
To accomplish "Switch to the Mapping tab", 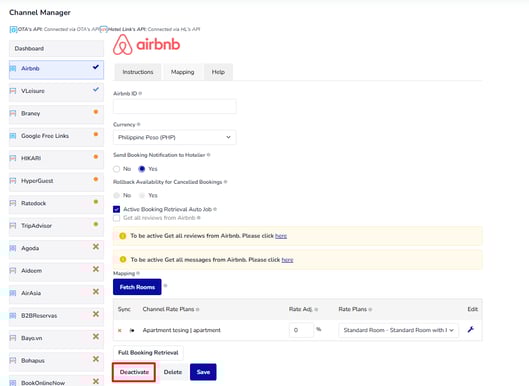I will [x=183, y=72].
